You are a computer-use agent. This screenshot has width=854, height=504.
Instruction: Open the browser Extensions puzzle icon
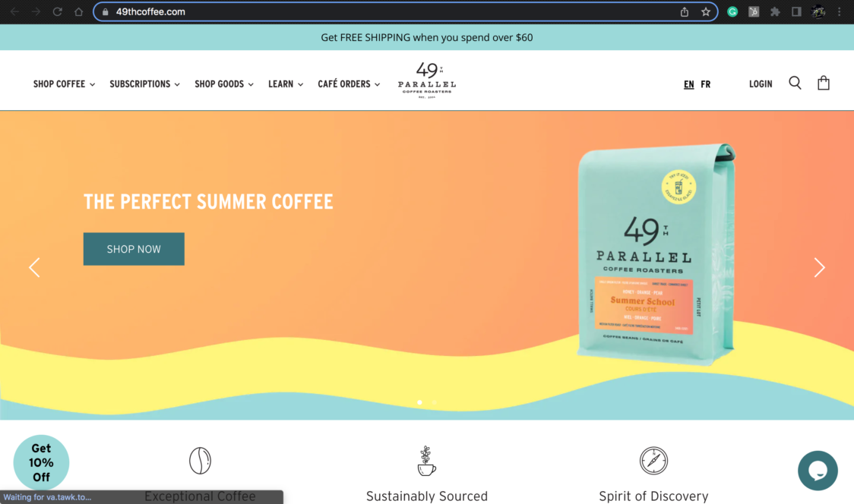tap(775, 11)
